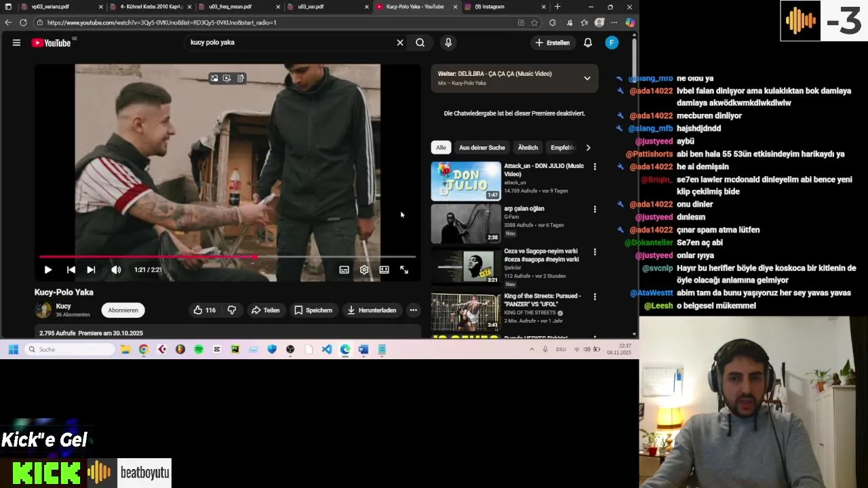This screenshot has height=488, width=868.
Task: Open the Erstellen create button
Action: [x=553, y=43]
